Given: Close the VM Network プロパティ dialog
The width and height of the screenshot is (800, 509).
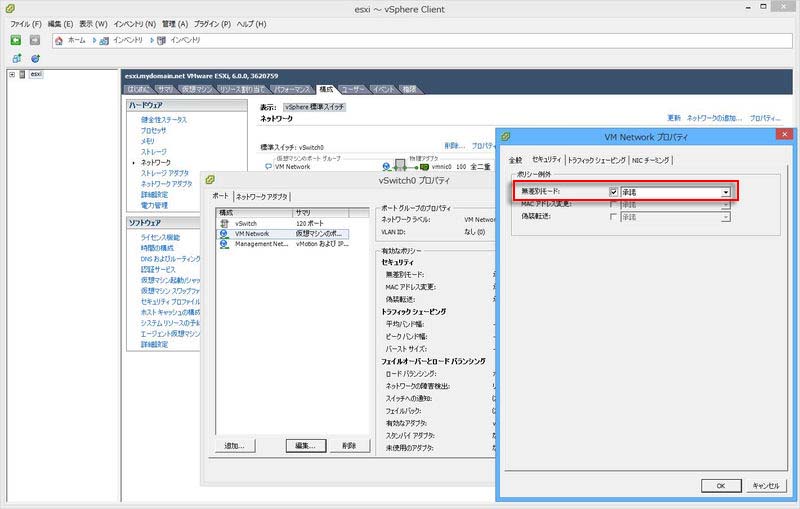Looking at the screenshot, I should click(784, 134).
